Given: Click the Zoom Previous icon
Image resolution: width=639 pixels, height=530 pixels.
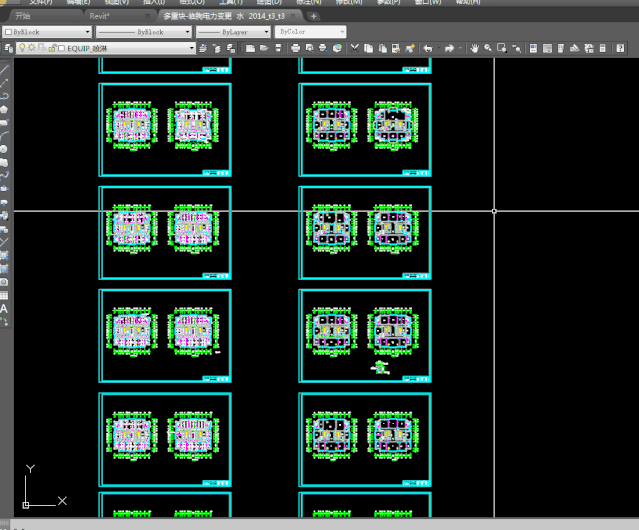Looking at the screenshot, I should 516,48.
